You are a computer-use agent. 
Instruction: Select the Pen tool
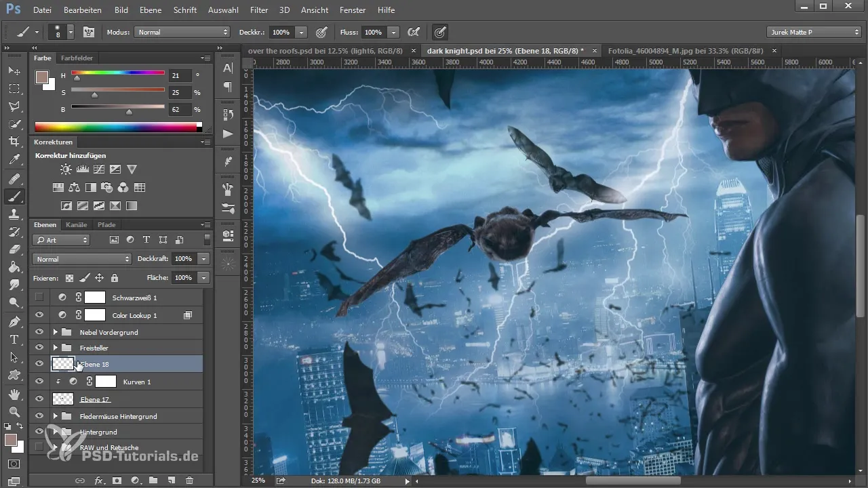pos(14,321)
